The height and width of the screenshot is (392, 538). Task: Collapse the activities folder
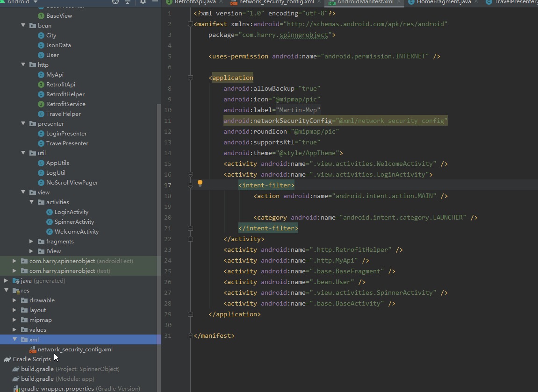(32, 202)
